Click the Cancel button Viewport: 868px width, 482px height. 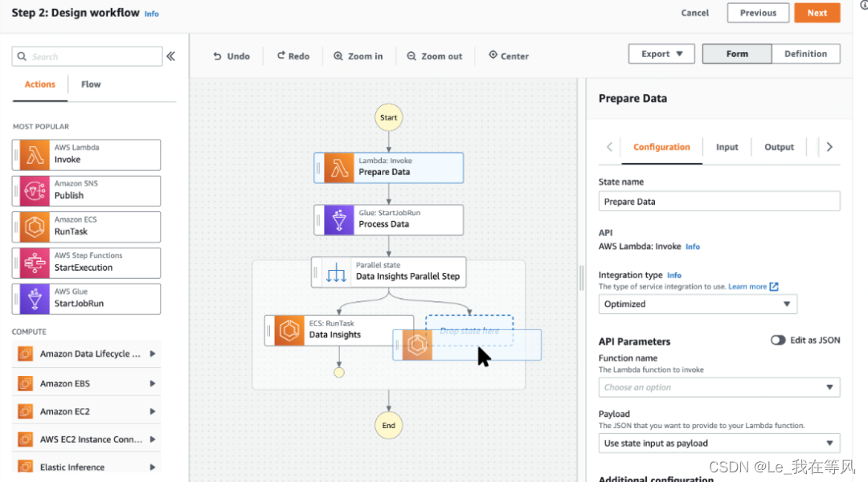(694, 13)
